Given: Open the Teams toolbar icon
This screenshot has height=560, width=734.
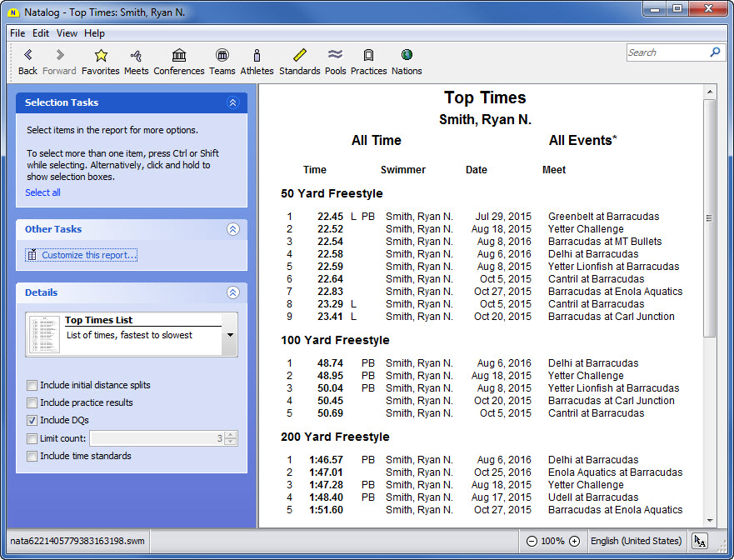Looking at the screenshot, I should click(x=222, y=56).
